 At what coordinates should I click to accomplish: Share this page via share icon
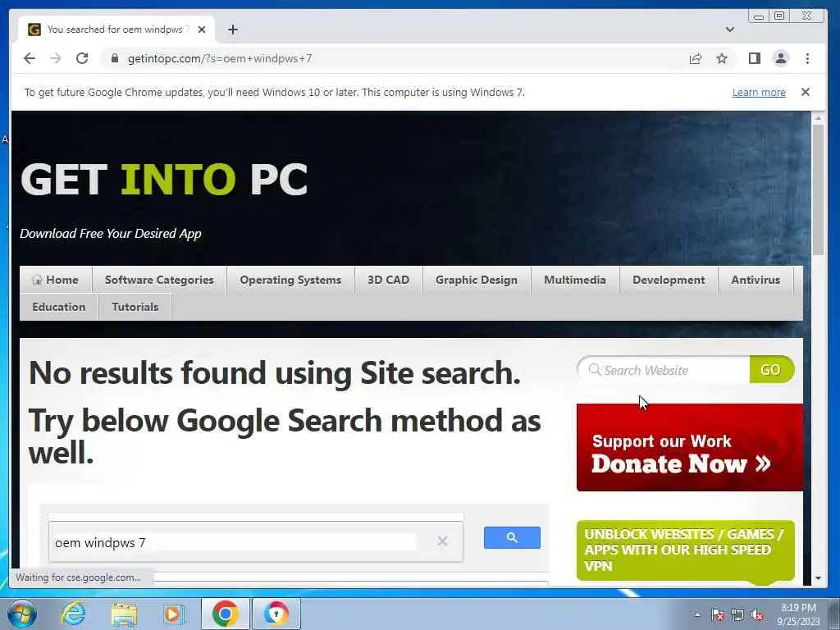click(x=696, y=58)
